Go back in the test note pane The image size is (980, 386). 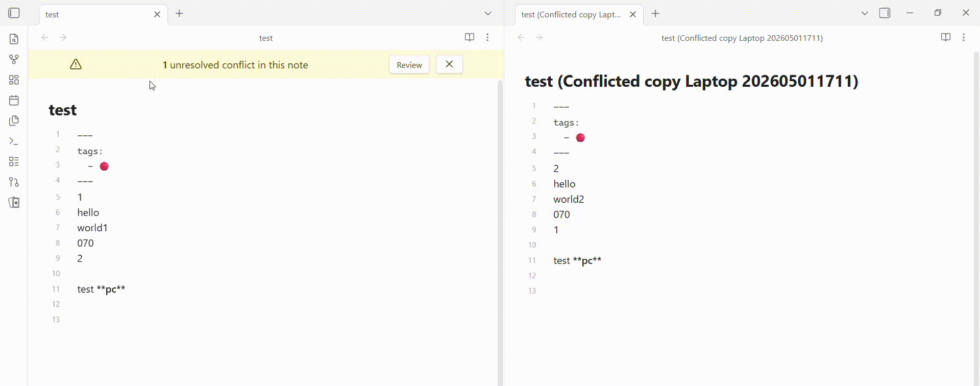tap(45, 37)
